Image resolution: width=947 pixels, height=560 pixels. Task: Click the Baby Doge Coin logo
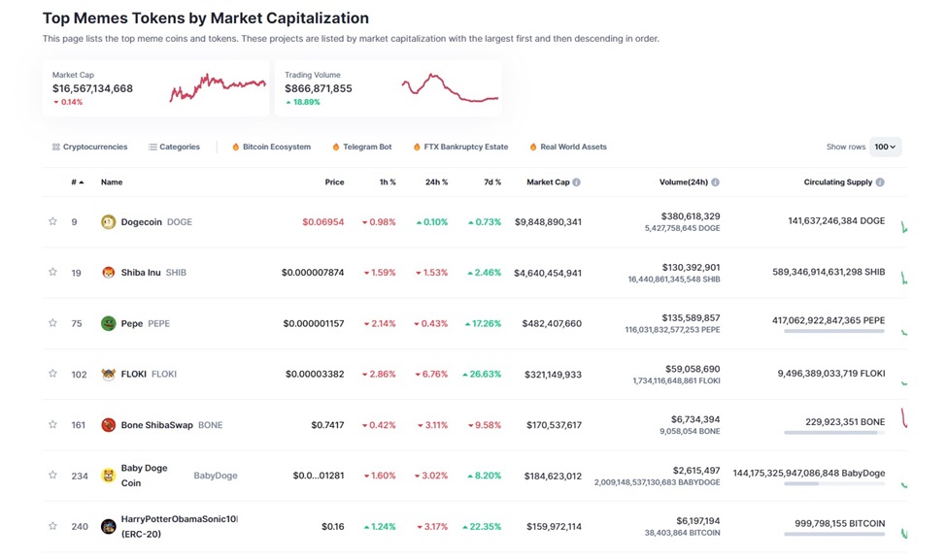pyautogui.click(x=109, y=476)
